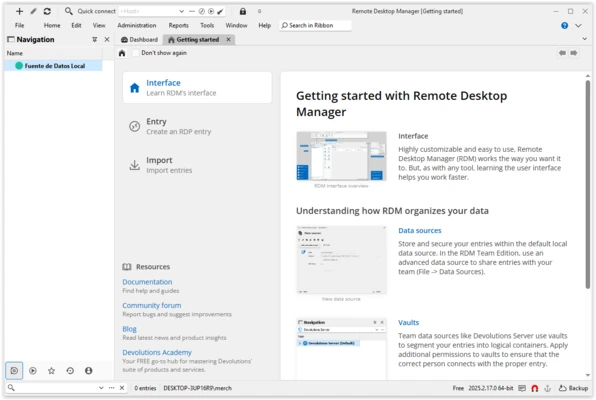
Task: Open the Vaults link
Action: coord(409,322)
